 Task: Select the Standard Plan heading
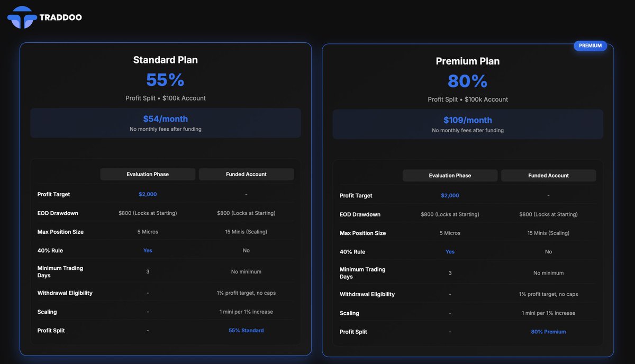[x=166, y=60]
